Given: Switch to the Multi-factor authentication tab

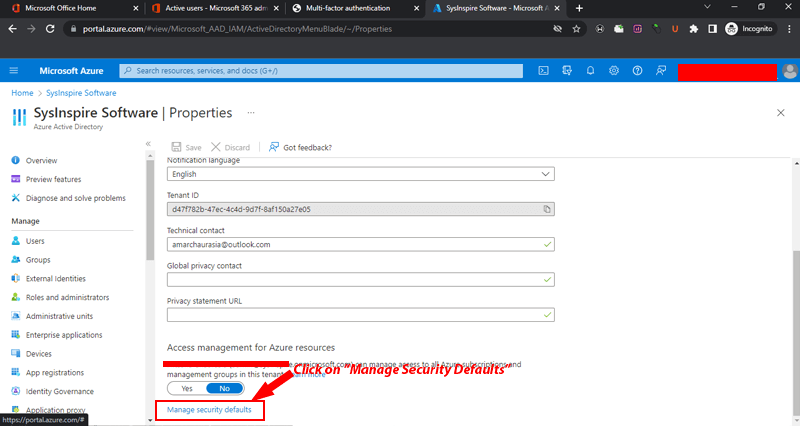Looking at the screenshot, I should (350, 8).
